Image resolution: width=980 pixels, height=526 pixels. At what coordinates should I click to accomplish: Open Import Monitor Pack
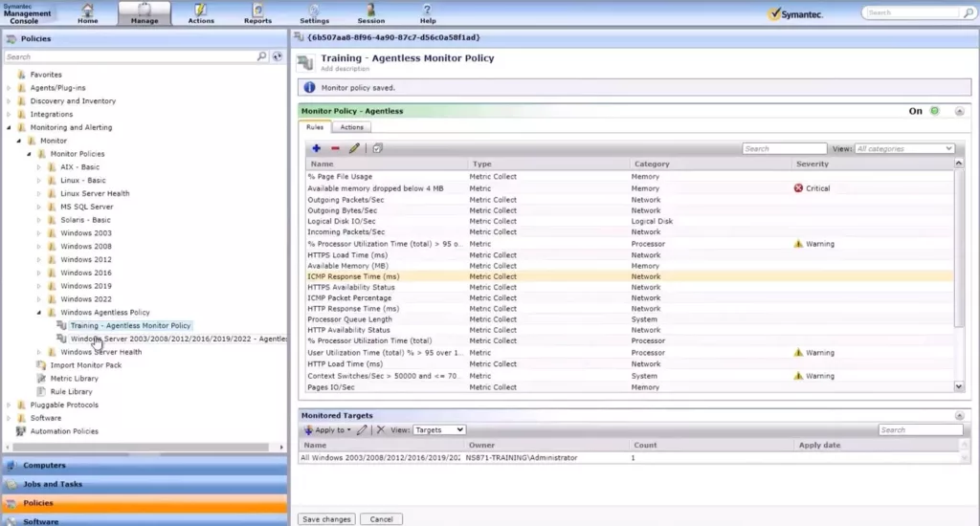(x=85, y=364)
